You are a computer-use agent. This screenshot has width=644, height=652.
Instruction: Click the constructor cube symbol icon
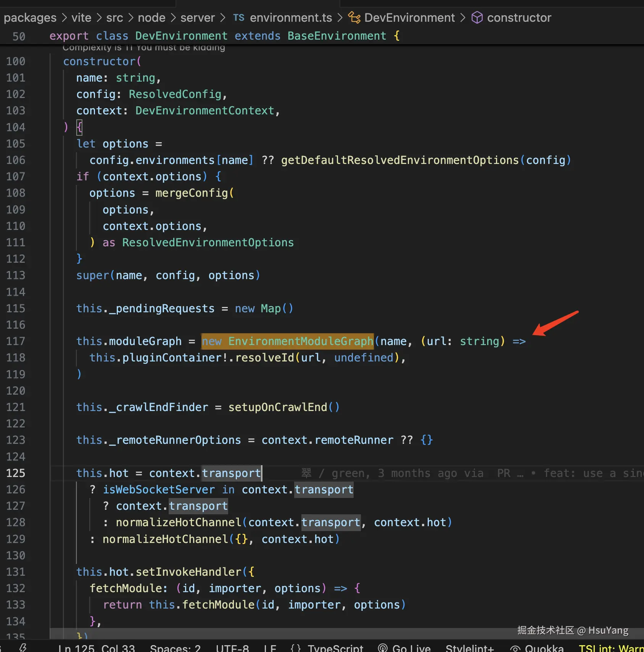point(477,18)
